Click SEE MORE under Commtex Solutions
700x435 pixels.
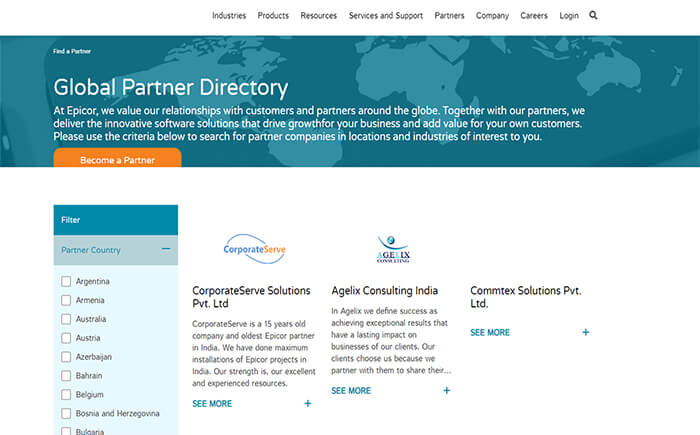[490, 333]
